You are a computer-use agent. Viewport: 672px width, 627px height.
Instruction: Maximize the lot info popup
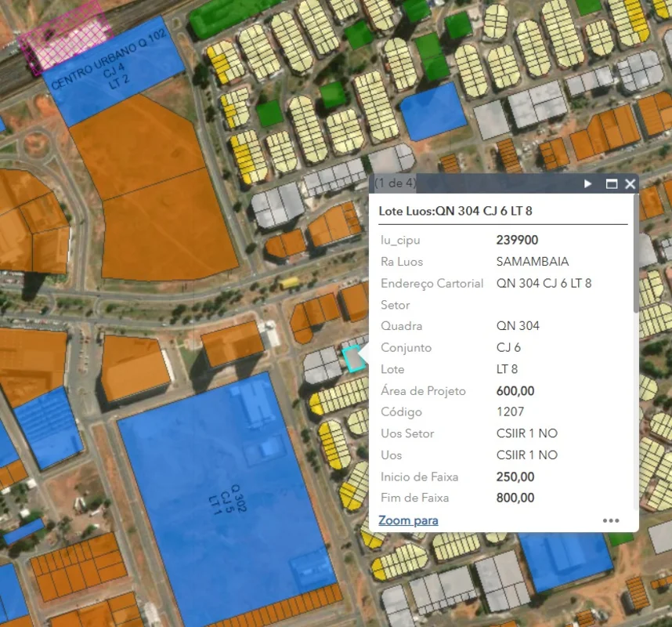pyautogui.click(x=611, y=184)
